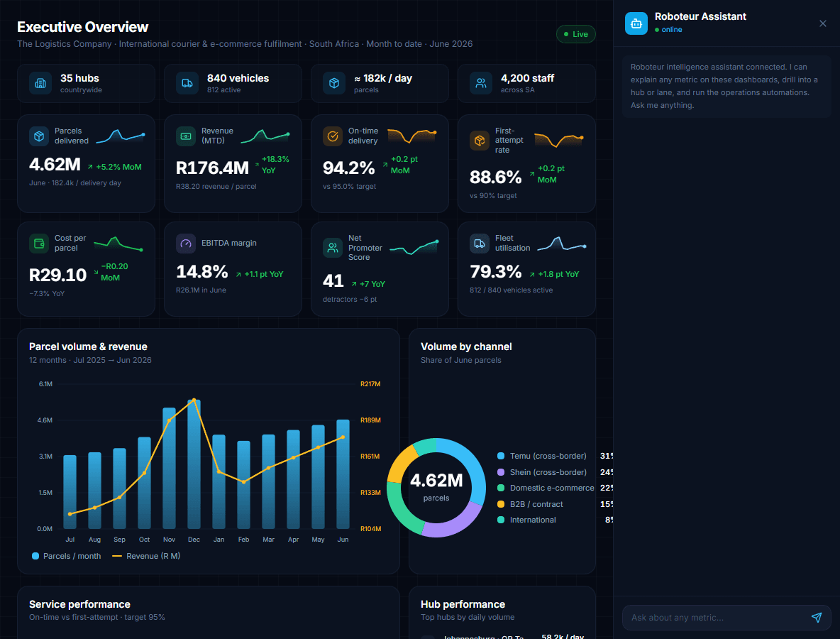Click the Parcels delivered sparkline chart

coord(121,136)
